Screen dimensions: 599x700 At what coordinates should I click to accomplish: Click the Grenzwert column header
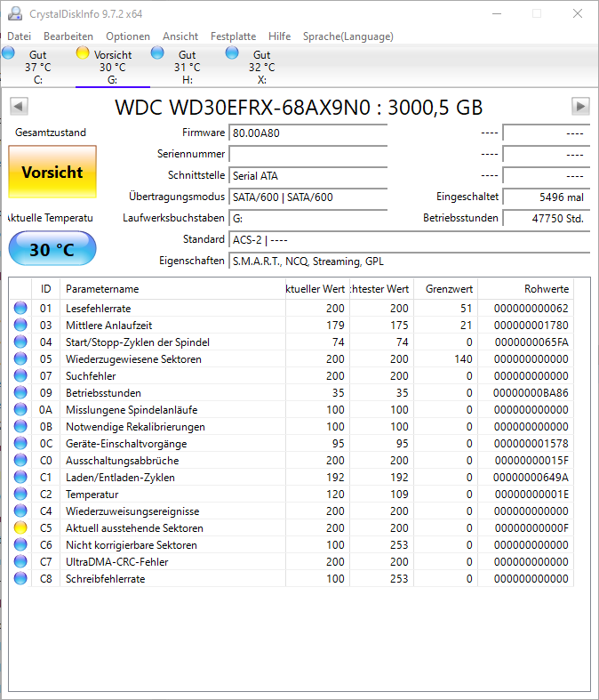445,289
